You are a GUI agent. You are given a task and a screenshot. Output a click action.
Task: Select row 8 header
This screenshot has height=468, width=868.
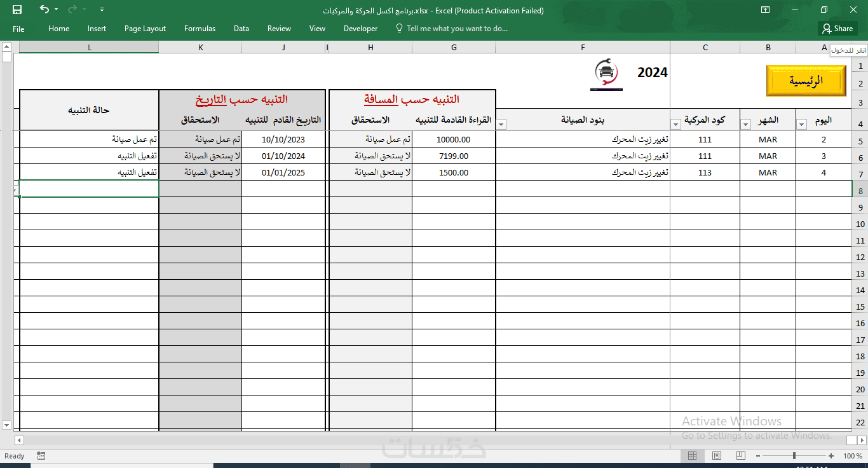(x=860, y=191)
